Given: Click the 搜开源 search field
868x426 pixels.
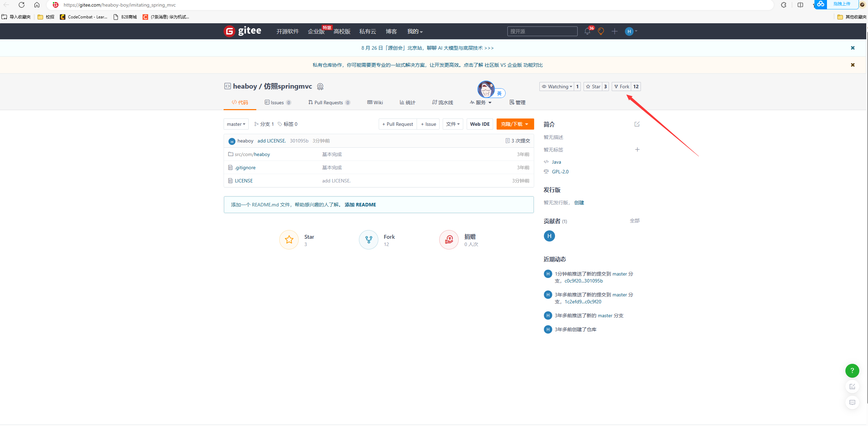Looking at the screenshot, I should pyautogui.click(x=542, y=31).
